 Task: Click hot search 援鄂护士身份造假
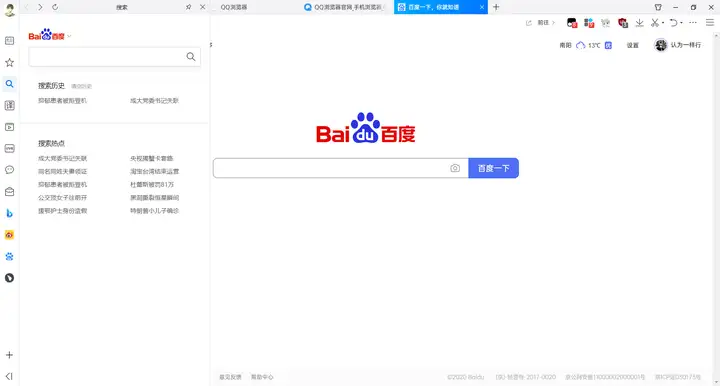pyautogui.click(x=62, y=211)
